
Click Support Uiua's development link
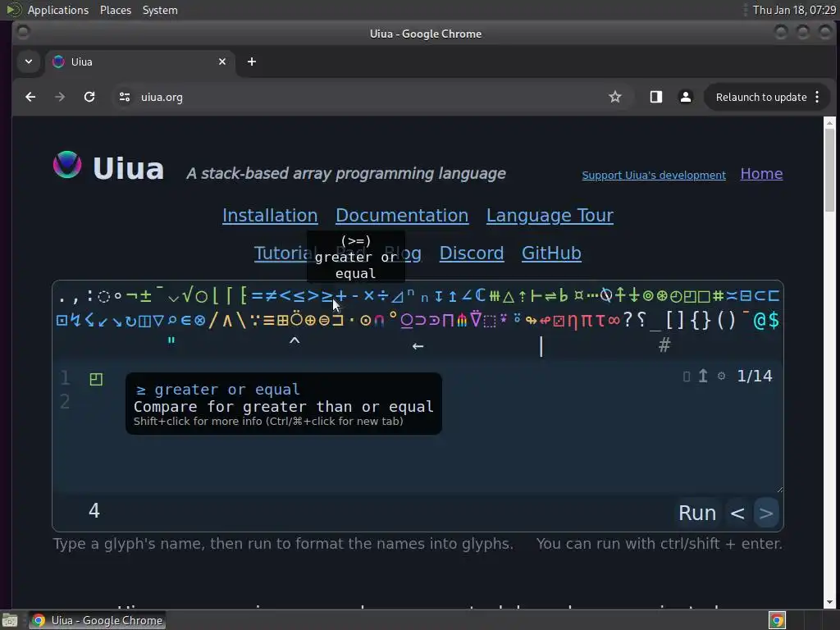pos(654,176)
